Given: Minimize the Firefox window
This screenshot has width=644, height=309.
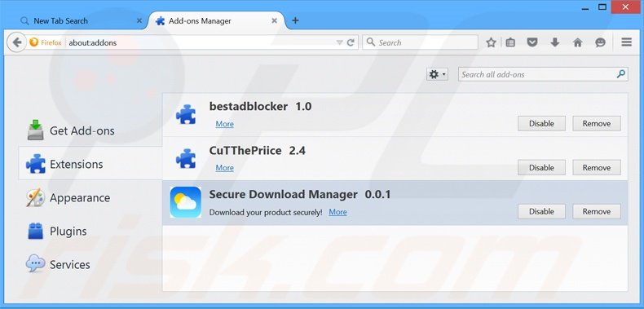Looking at the screenshot, I should coord(584,8).
